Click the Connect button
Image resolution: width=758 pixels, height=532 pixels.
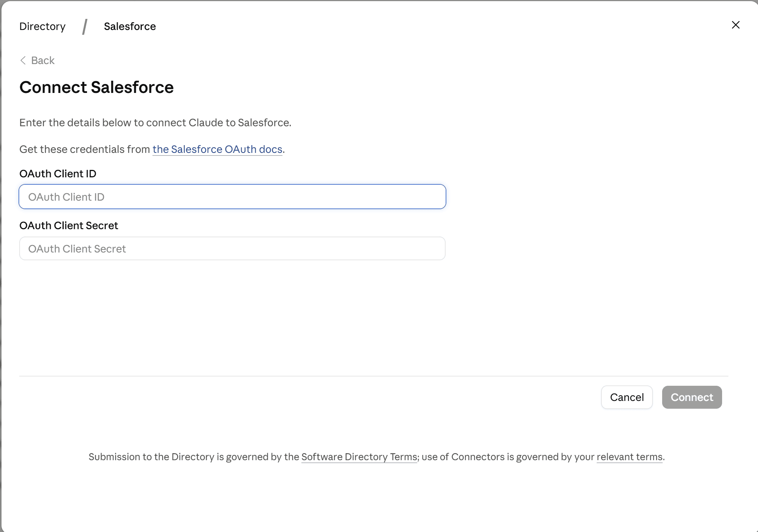coord(692,397)
